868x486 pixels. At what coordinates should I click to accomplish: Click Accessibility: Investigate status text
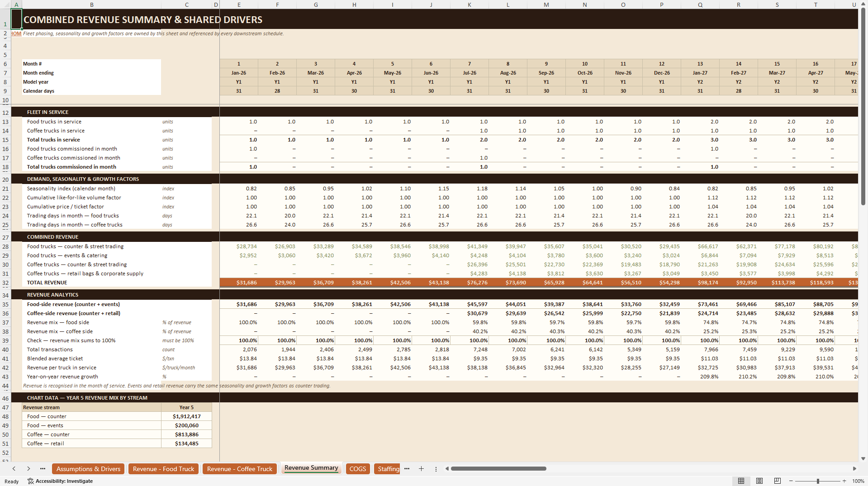64,481
